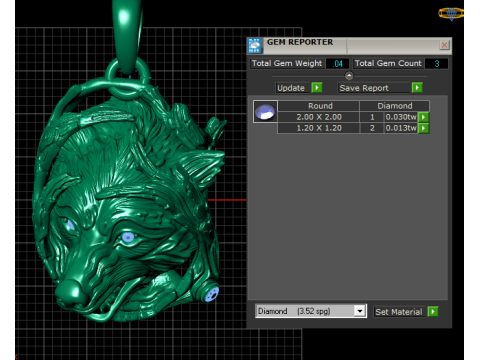
Task: Select the gem on the pendant's lower bezel
Action: (212, 294)
